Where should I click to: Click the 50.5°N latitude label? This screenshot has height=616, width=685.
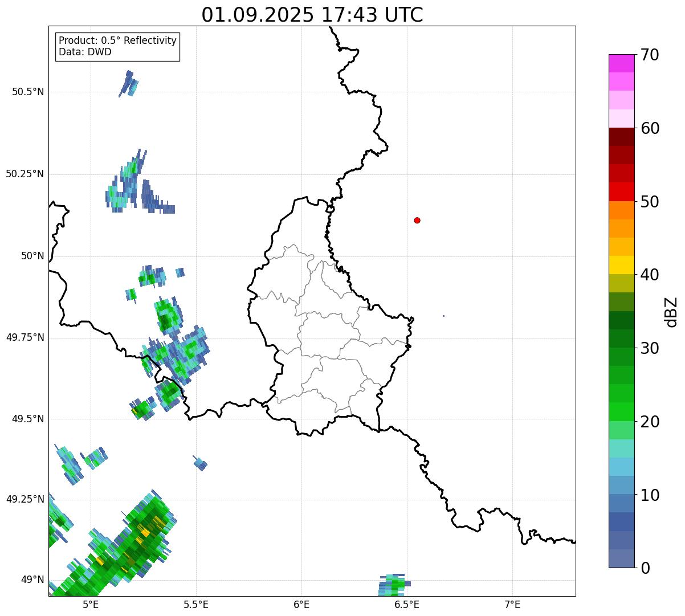tap(28, 92)
